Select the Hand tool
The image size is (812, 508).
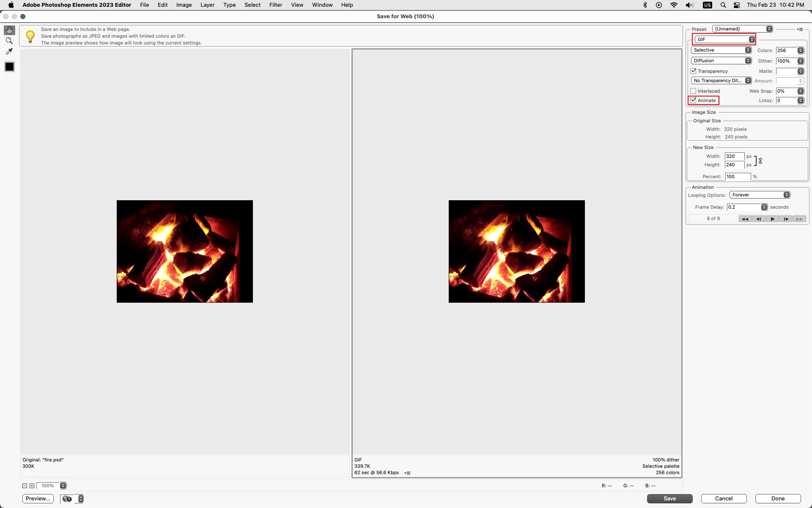click(9, 30)
